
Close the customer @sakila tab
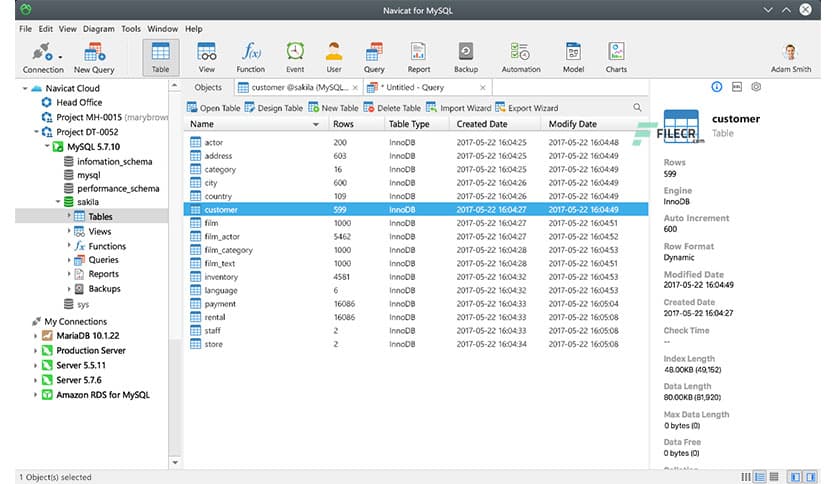point(355,87)
